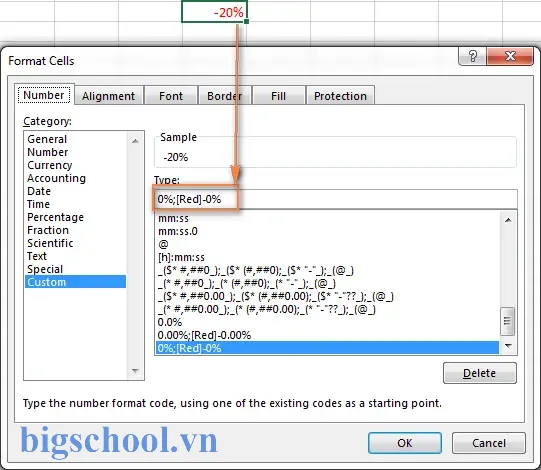541x470 pixels.
Task: Select the mm:ss format code
Action: pyautogui.click(x=327, y=218)
